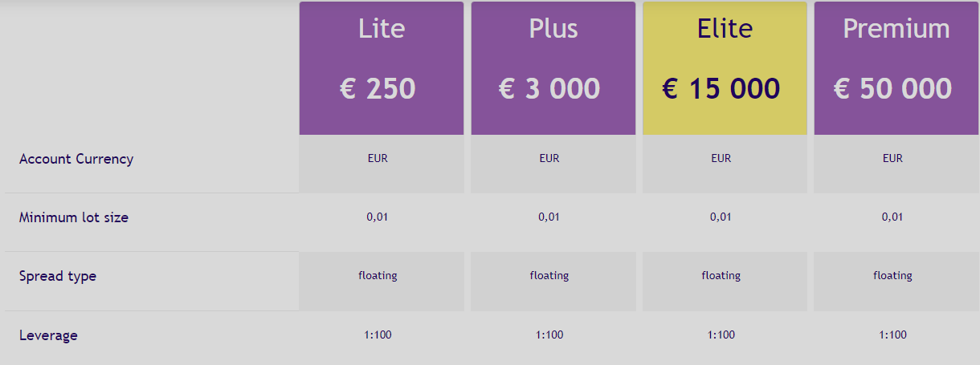The height and width of the screenshot is (365, 980).
Task: Click the € 50 000 Premium price
Action: pyautogui.click(x=893, y=88)
